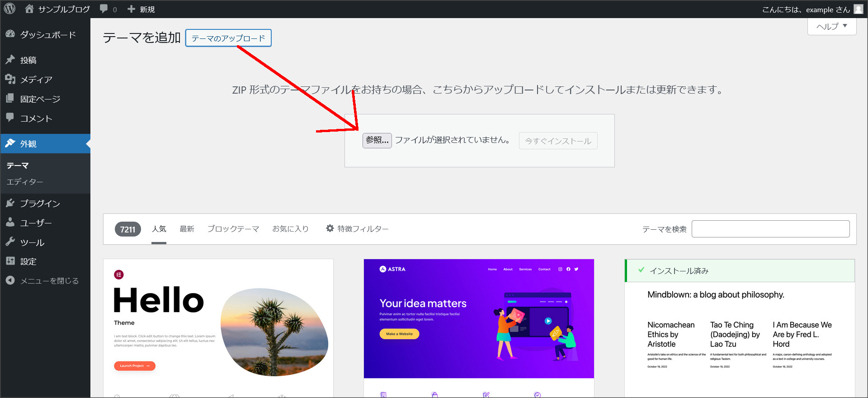Click the WordPress logo icon
Screen dimensions: 868x398
pos(9,9)
